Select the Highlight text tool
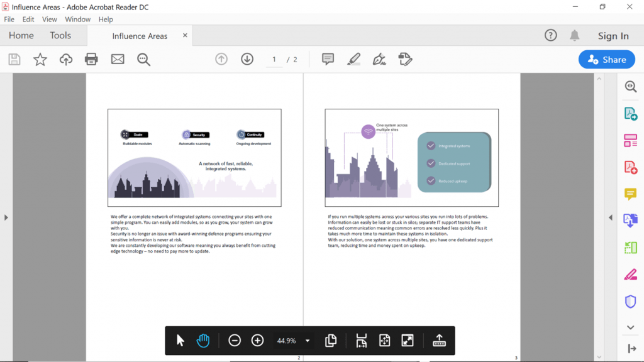The width and height of the screenshot is (644, 362). pos(353,59)
